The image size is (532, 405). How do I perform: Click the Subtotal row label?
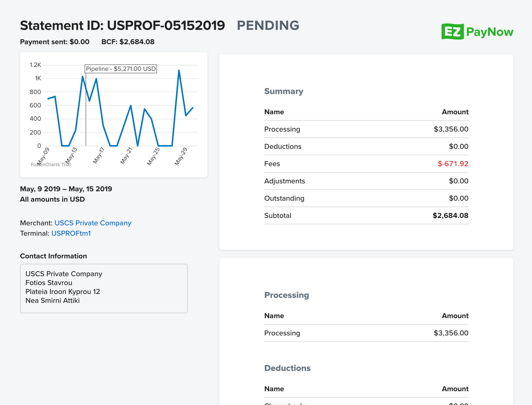coord(278,215)
